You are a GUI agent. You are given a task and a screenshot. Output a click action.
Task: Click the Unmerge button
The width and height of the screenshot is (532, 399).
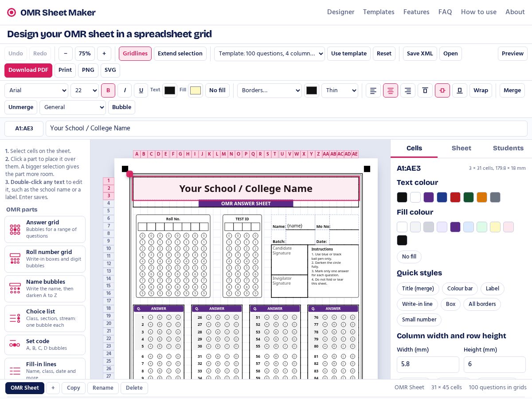[21, 107]
